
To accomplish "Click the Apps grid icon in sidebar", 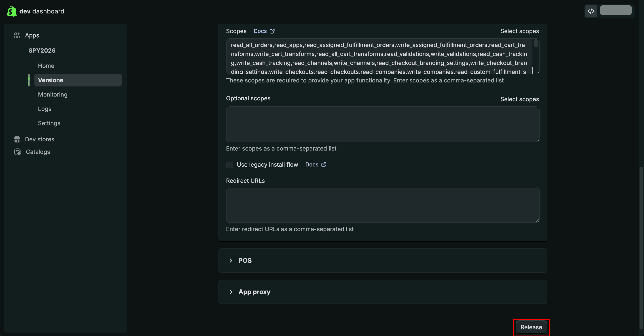I will tap(17, 35).
